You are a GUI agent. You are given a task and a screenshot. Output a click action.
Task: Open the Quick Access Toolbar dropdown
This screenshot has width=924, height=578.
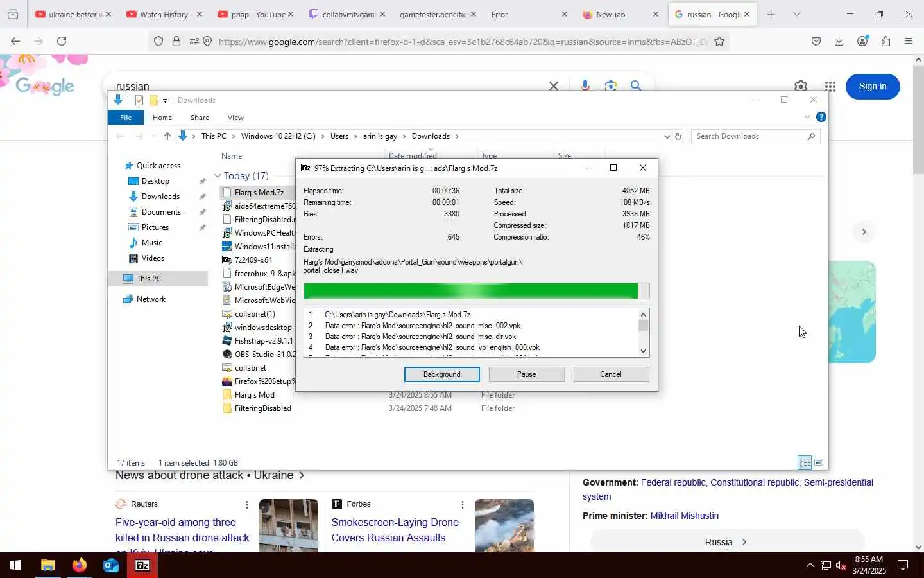165,100
